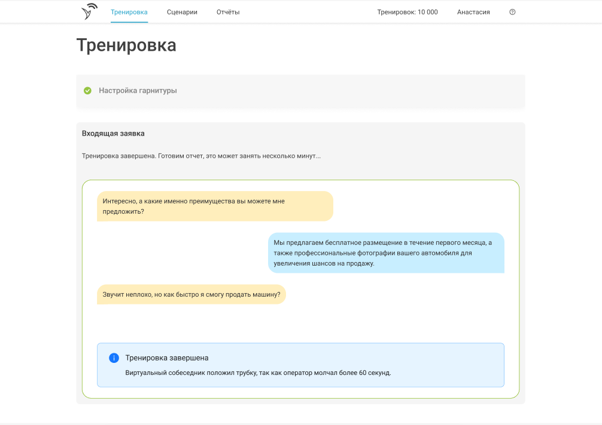Image resolution: width=602 pixels, height=425 pixels.
Task: Click the operator reply about бесплатное размещение
Action: 385,253
